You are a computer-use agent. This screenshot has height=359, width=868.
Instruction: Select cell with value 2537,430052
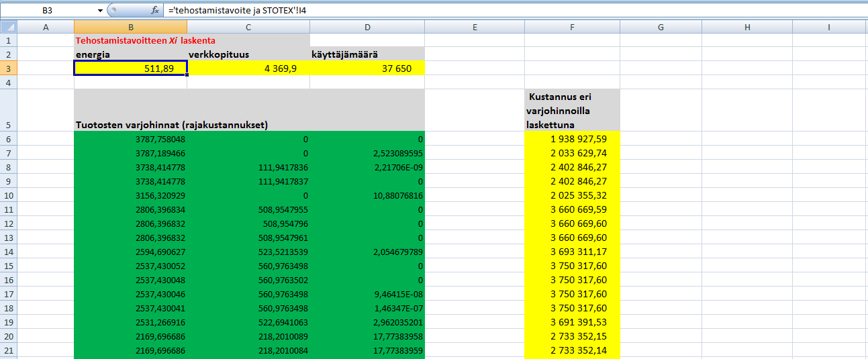pos(130,266)
